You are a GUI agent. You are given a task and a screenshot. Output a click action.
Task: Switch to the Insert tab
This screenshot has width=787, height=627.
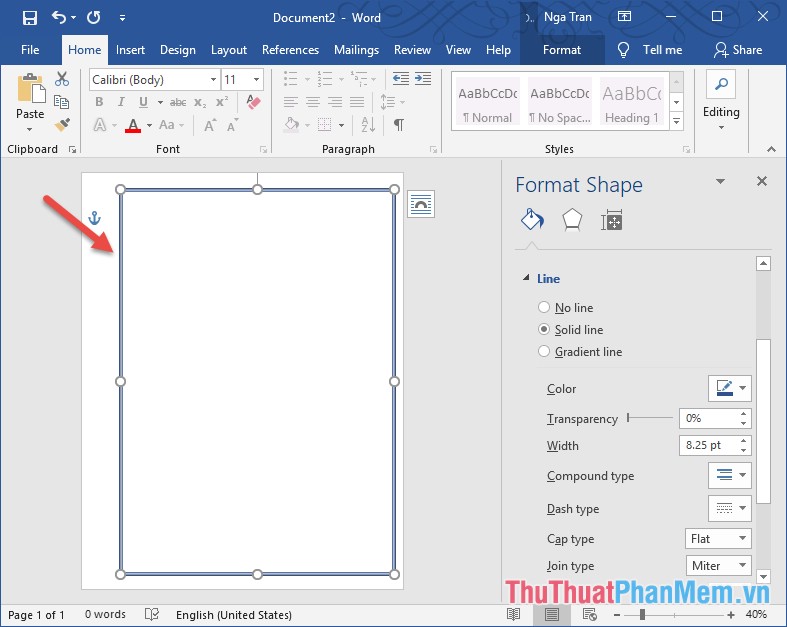[130, 50]
